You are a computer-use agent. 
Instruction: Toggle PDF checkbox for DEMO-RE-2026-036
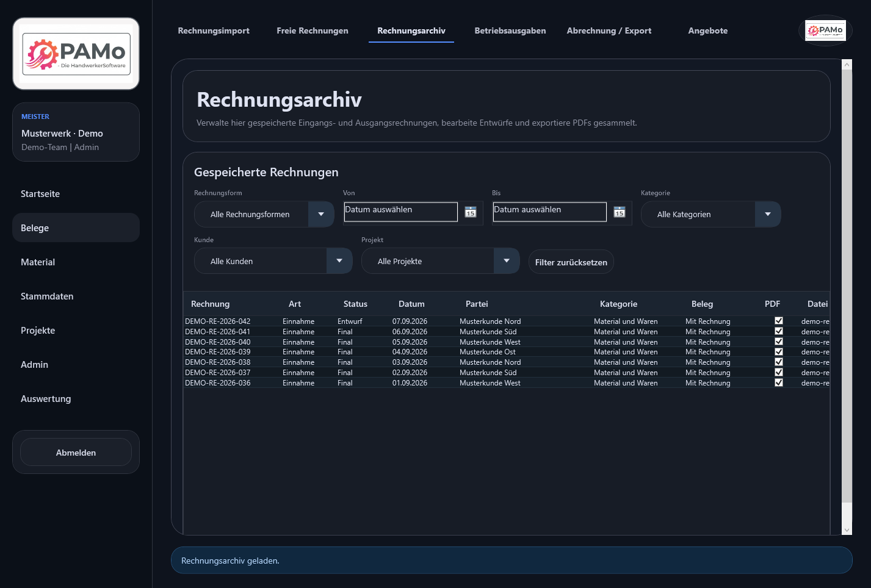coord(779,382)
